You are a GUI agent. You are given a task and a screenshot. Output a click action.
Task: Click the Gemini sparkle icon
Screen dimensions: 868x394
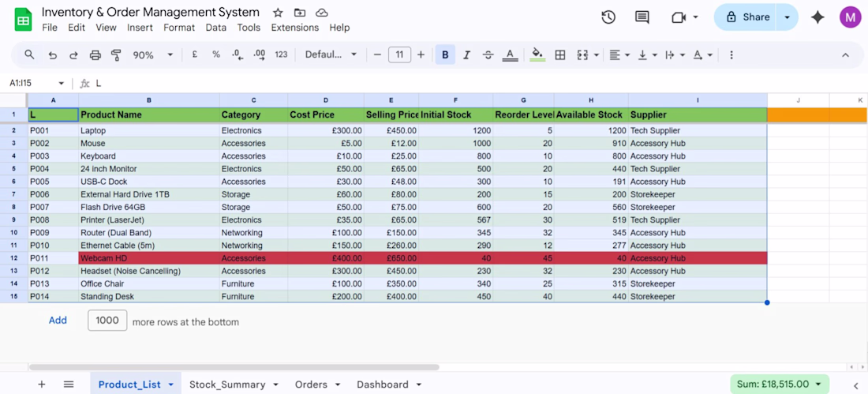(817, 17)
